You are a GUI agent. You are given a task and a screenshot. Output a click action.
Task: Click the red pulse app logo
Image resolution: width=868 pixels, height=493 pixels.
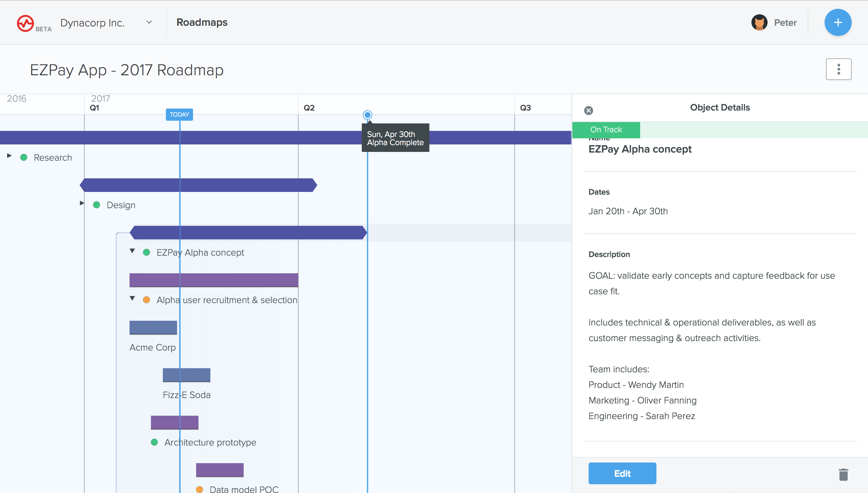pyautogui.click(x=25, y=23)
